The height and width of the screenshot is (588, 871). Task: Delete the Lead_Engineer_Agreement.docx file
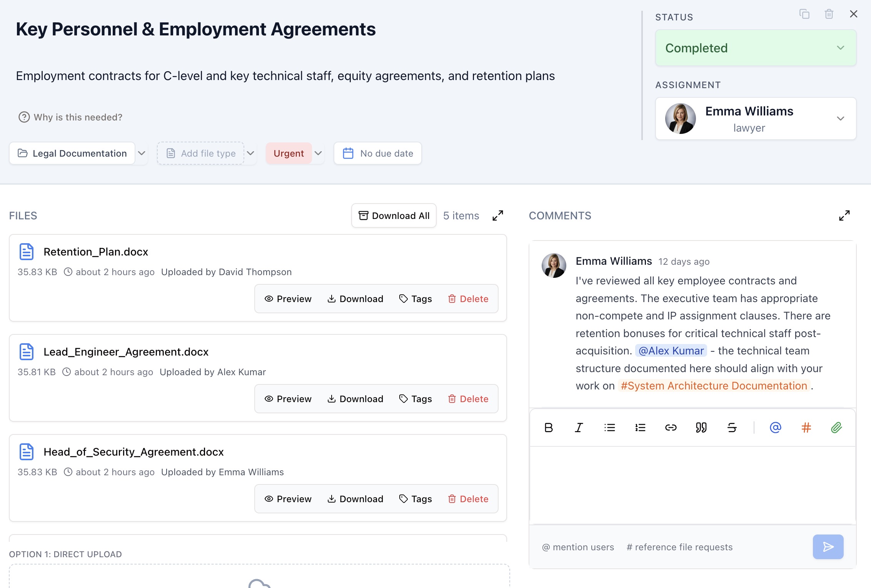[x=468, y=399]
